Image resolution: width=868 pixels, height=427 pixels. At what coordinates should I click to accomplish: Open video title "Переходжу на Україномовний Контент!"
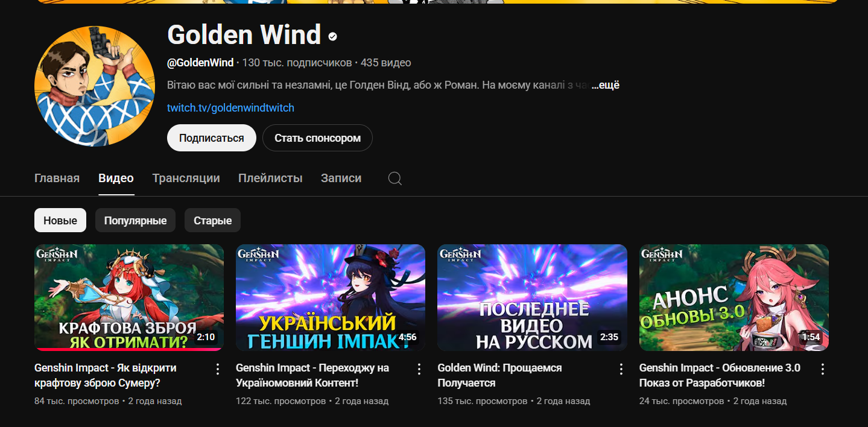pos(312,375)
